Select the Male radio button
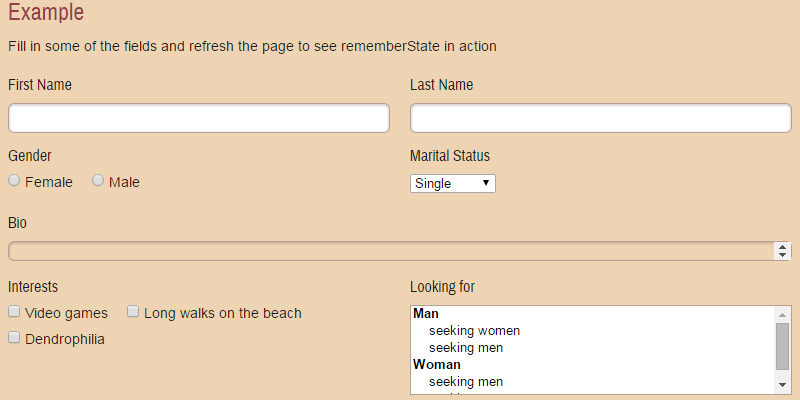 (98, 181)
